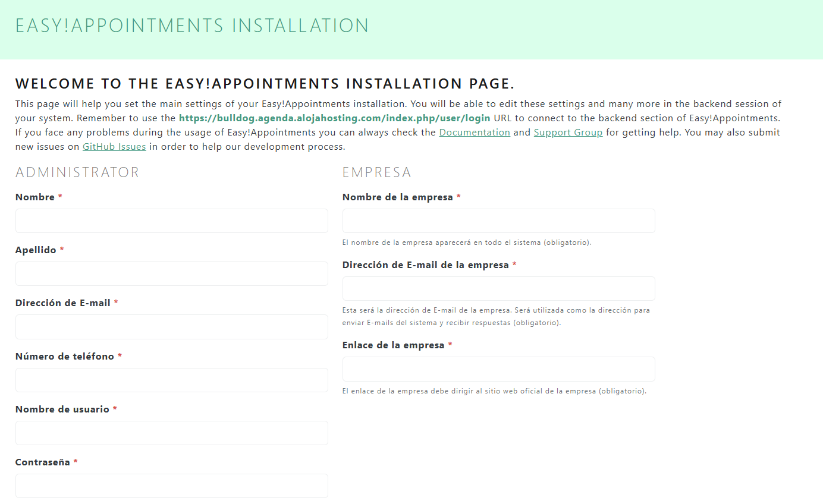Click the Welcome installation page heading
Image resolution: width=823 pixels, height=504 pixels.
(265, 83)
